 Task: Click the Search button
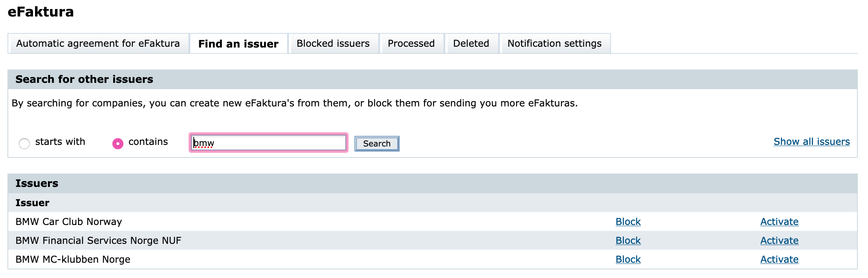pos(377,144)
